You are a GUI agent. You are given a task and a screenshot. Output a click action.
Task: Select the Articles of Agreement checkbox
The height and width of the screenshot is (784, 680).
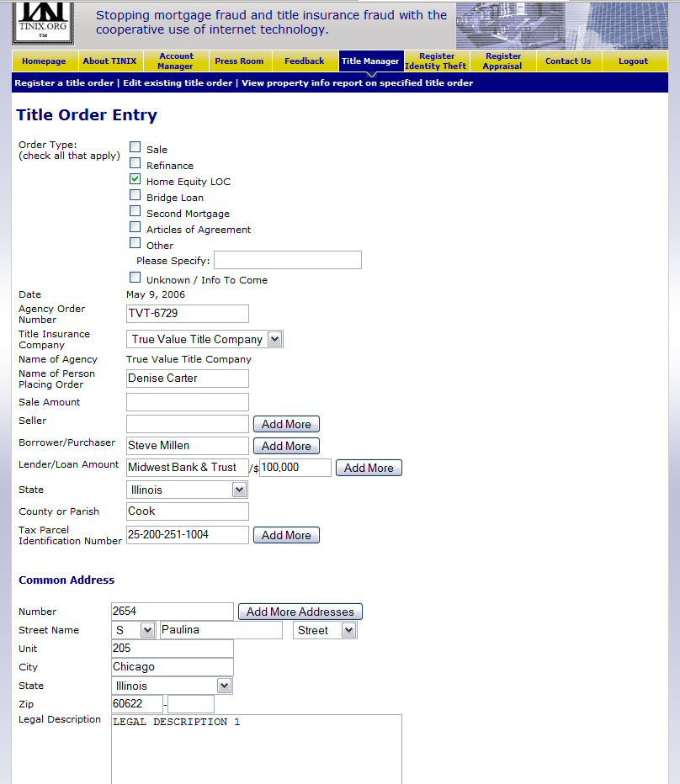pos(135,227)
